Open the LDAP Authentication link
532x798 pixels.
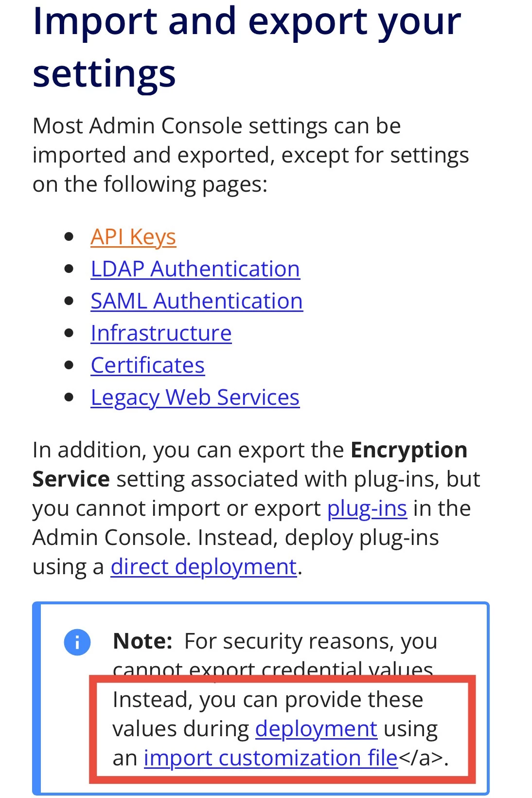[195, 269]
